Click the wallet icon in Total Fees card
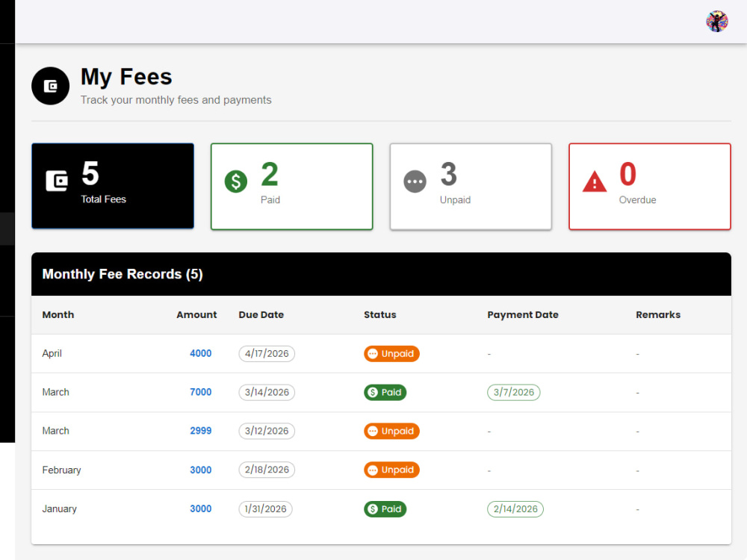The image size is (747, 560). [x=57, y=181]
